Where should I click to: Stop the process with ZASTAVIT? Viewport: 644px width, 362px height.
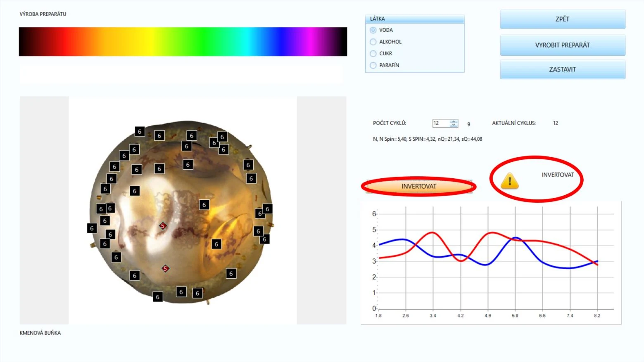(x=562, y=69)
